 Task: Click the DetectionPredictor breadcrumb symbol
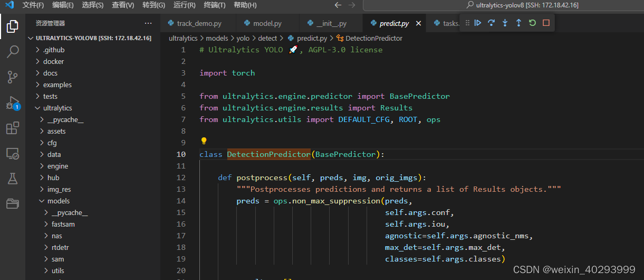coord(369,38)
